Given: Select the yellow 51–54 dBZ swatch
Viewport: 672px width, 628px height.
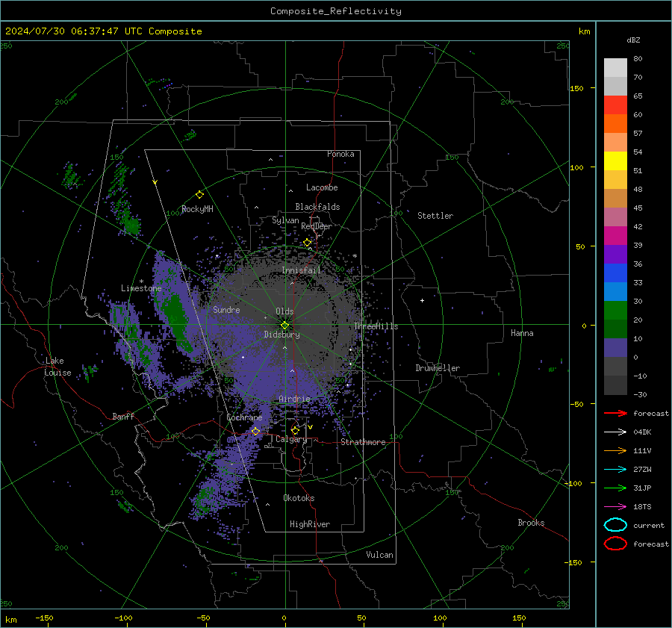Looking at the screenshot, I should tap(615, 161).
